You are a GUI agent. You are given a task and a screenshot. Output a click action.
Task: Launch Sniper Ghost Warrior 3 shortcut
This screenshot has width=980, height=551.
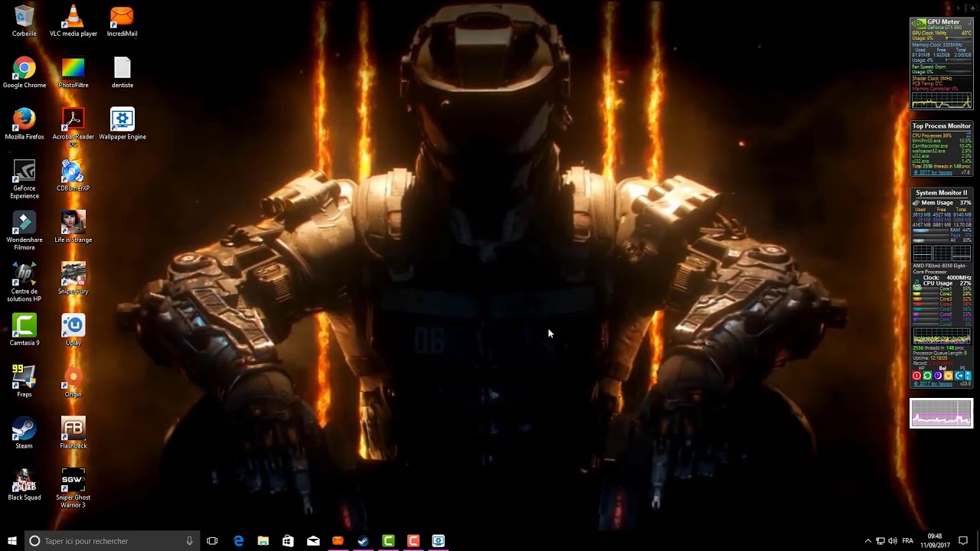pyautogui.click(x=73, y=487)
